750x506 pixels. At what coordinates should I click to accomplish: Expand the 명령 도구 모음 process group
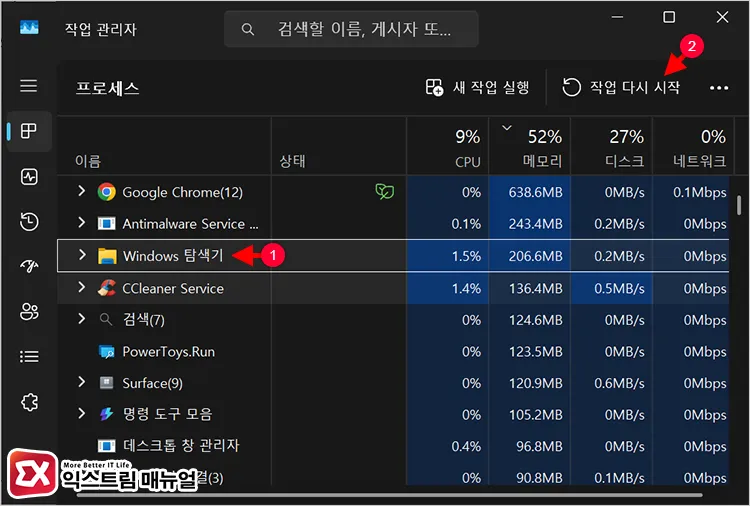point(82,413)
